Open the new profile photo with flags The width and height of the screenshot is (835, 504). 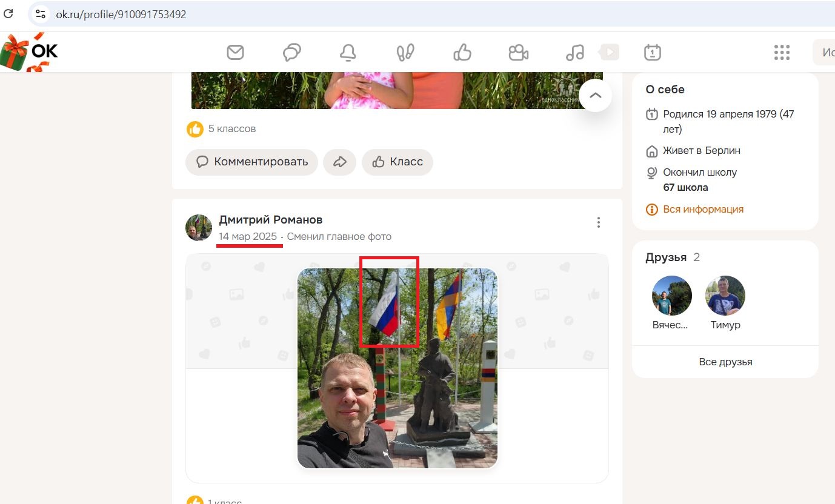pos(398,368)
